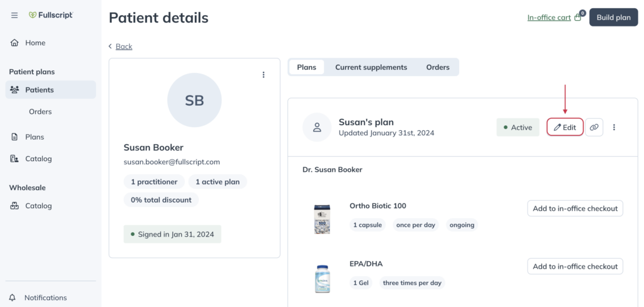Click the Back link

tap(124, 47)
